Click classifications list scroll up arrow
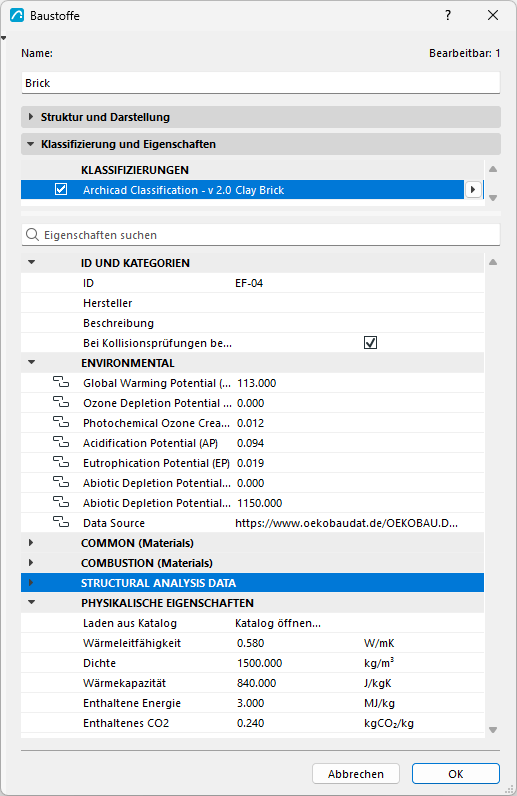Screen dimensions: 517x796 coord(493,170)
